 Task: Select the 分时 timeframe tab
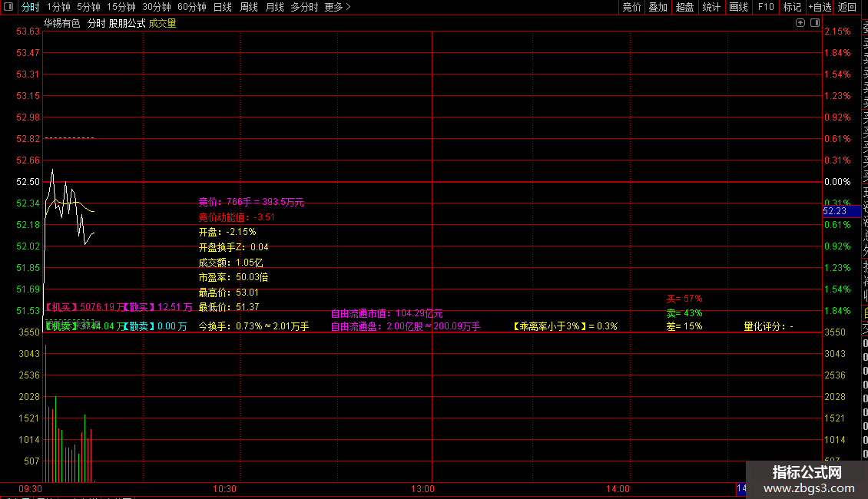click(x=31, y=7)
